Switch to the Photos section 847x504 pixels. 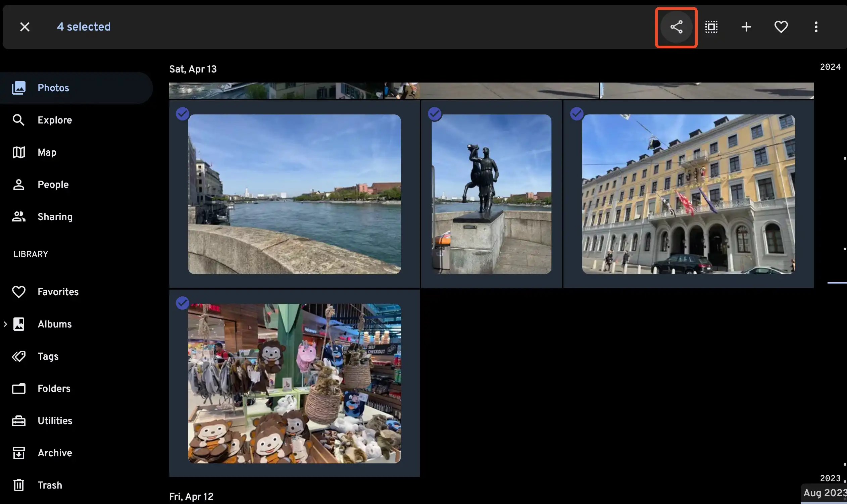(x=53, y=88)
